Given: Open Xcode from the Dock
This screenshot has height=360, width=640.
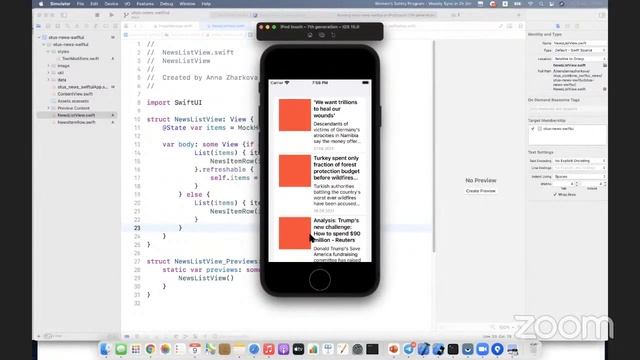Looking at the screenshot, I should (423, 349).
